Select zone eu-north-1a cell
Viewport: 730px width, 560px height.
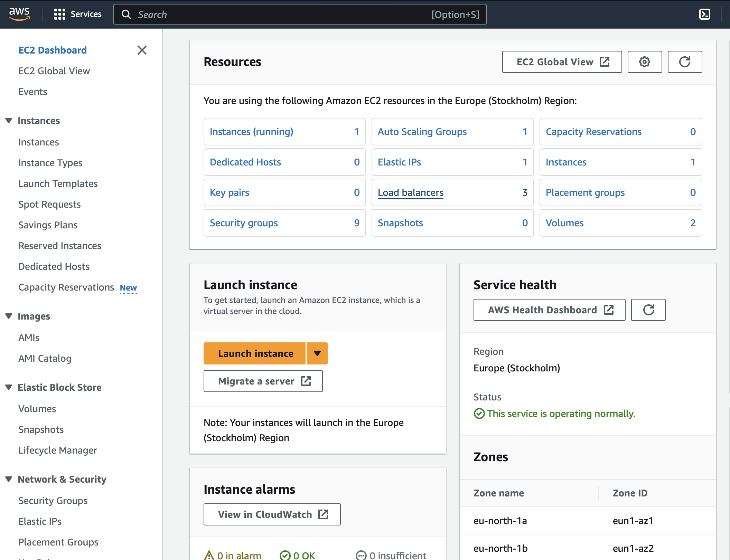(x=500, y=521)
